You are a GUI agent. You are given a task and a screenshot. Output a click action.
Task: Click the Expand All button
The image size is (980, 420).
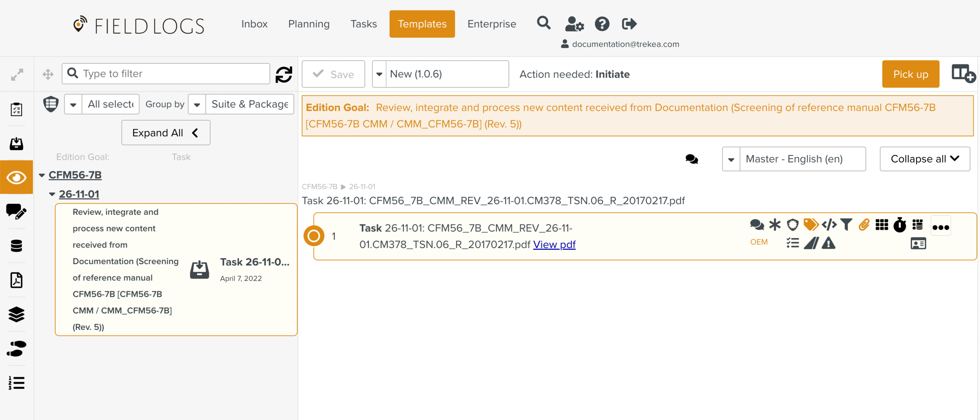166,133
